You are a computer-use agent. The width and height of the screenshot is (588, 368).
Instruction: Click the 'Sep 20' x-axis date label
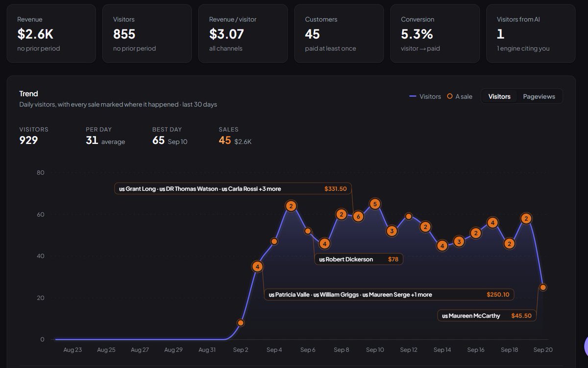click(x=543, y=349)
